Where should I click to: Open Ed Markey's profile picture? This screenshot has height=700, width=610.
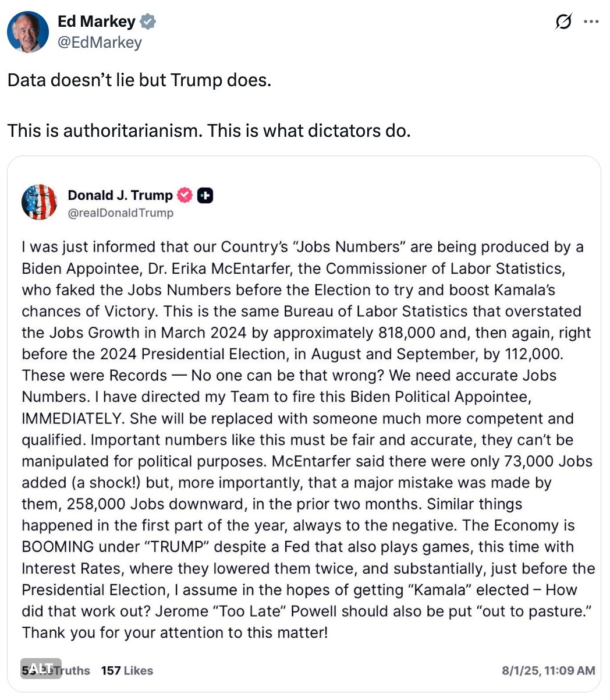point(29,31)
